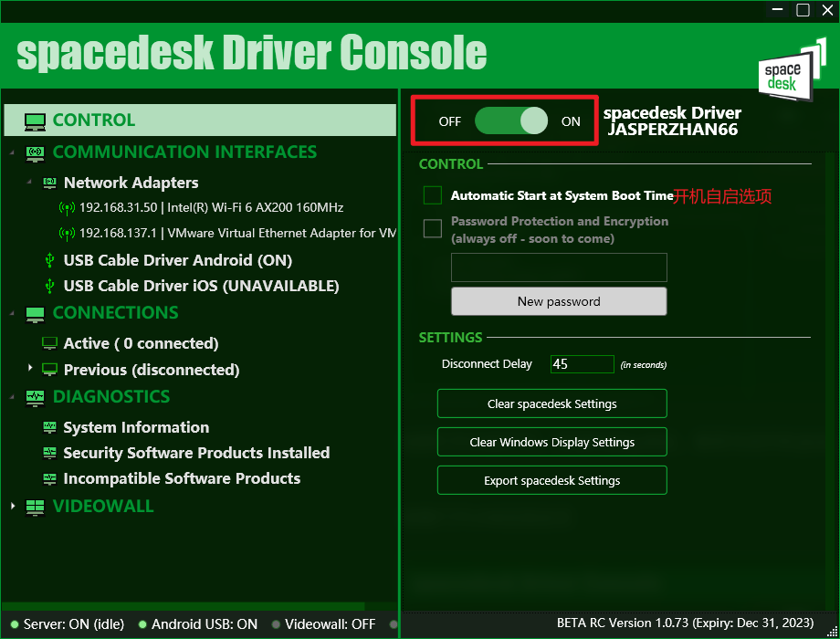Maximize the spacedesk window
Viewport: 840px width, 639px height.
click(803, 10)
